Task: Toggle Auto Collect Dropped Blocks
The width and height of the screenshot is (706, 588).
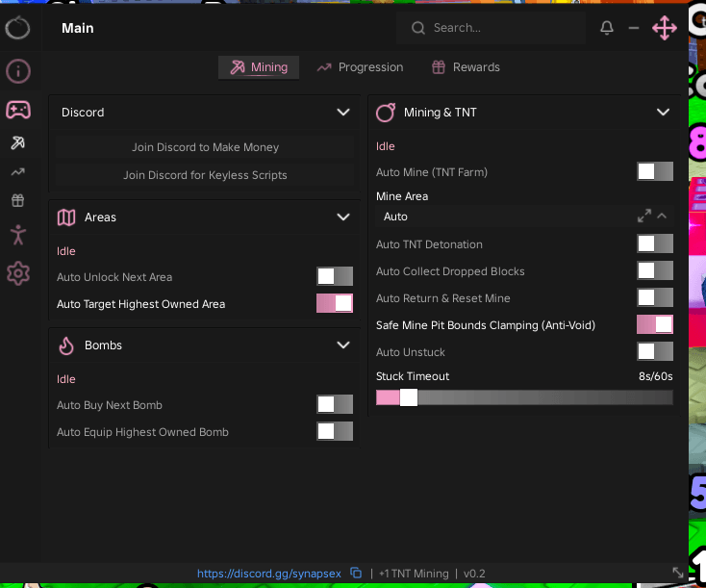Action: tap(655, 270)
